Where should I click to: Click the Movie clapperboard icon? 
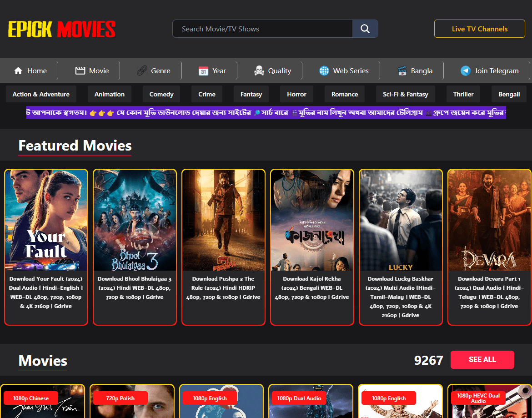[x=80, y=71]
